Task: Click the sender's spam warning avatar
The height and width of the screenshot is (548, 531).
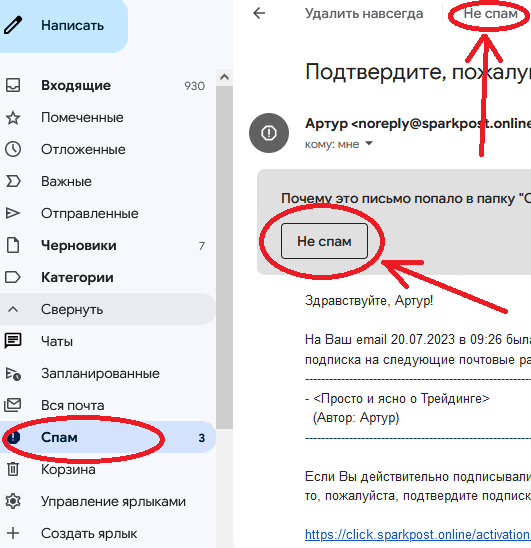Action: (269, 133)
